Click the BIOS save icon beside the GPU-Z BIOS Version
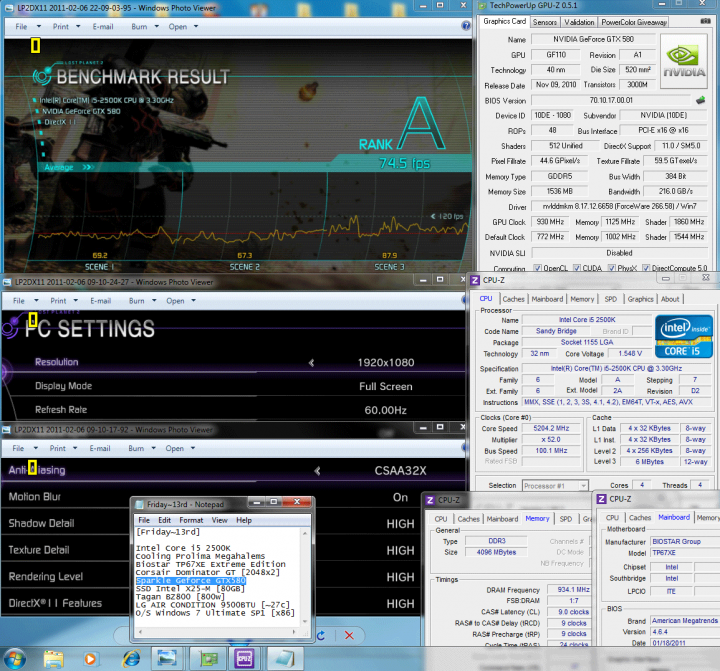This screenshot has height=671, width=720. click(700, 100)
